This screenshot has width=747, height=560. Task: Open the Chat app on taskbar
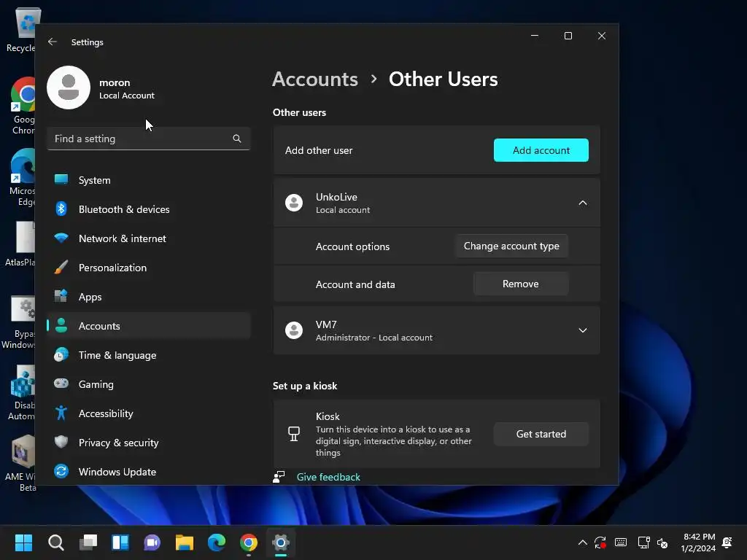point(152,542)
